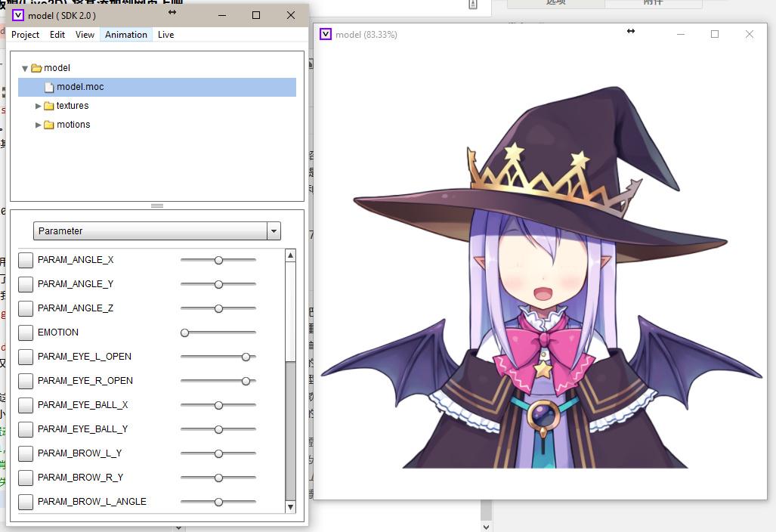The width and height of the screenshot is (776, 532).
Task: Check the PARAM_BROW_L_ANGLE checkbox
Action: coord(26,503)
